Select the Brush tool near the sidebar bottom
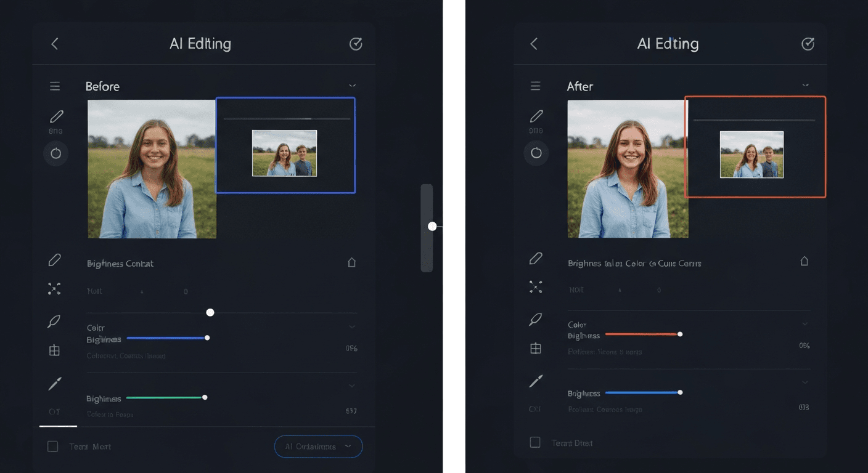868x473 pixels. point(55,382)
